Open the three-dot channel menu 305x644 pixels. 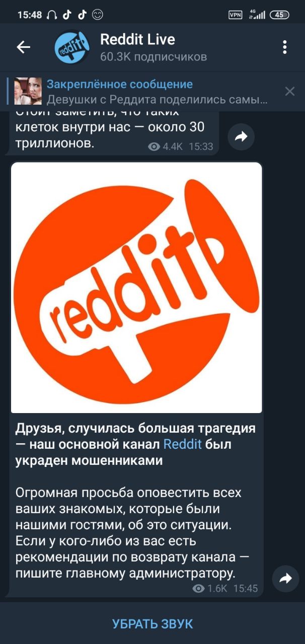click(285, 47)
